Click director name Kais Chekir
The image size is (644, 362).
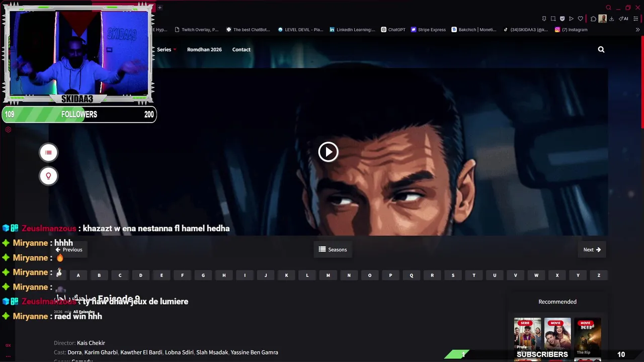(x=91, y=343)
